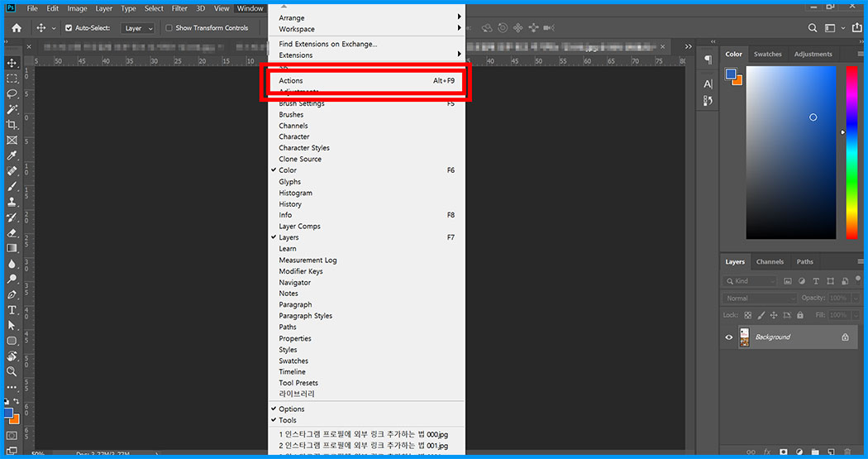Click the fx layer style icon
868x459 pixels.
coord(767,452)
